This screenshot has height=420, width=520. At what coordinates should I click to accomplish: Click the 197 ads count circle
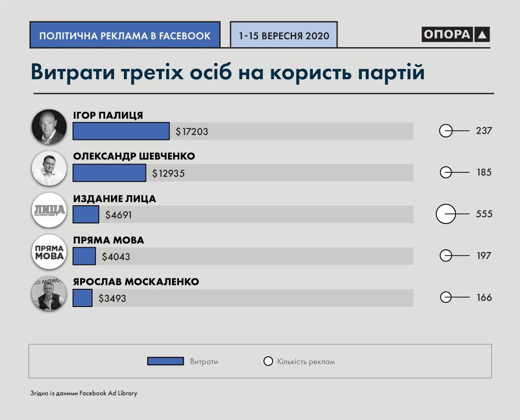point(445,255)
